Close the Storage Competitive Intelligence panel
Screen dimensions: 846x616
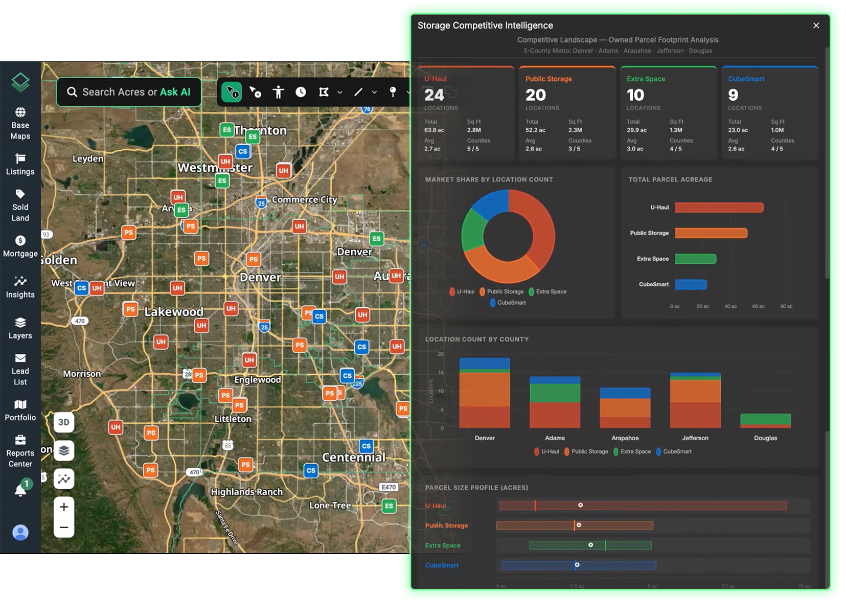(x=816, y=26)
